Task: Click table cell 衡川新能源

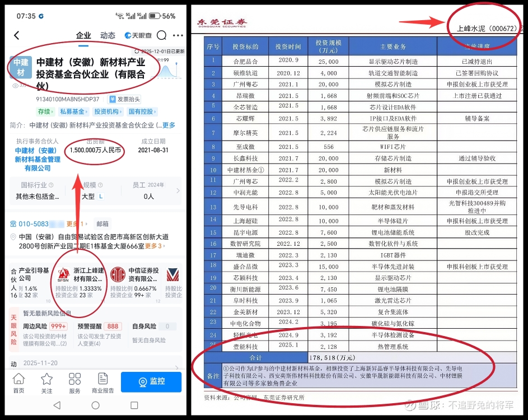Action: point(245,289)
